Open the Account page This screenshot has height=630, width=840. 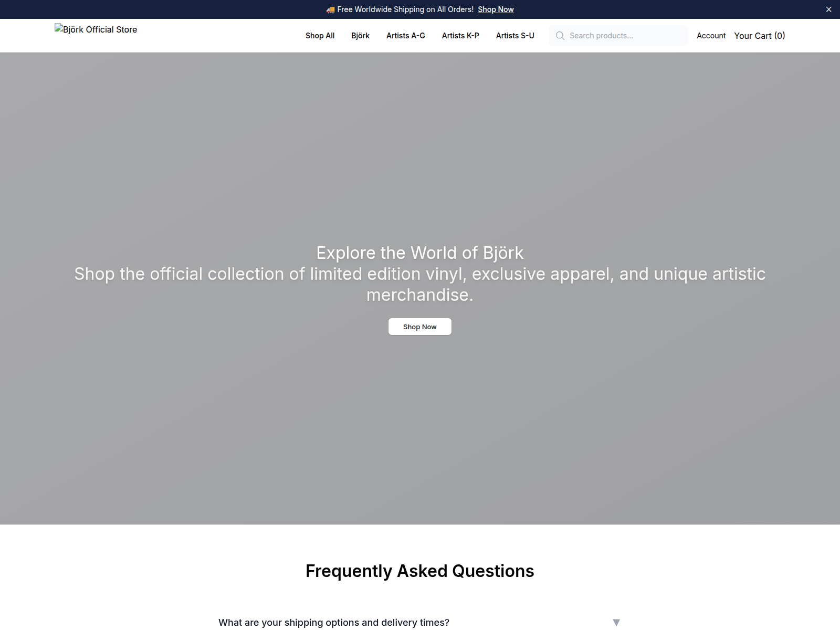[x=711, y=36]
